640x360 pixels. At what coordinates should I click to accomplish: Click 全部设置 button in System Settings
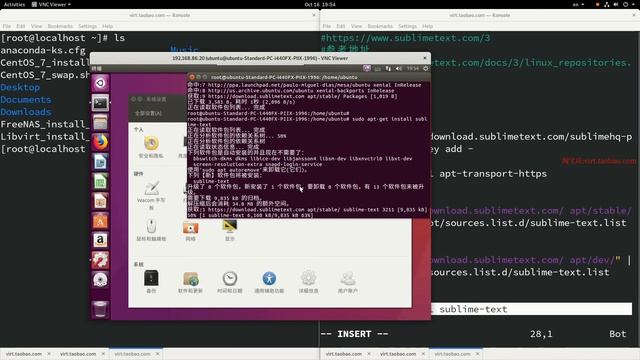(x=148, y=113)
